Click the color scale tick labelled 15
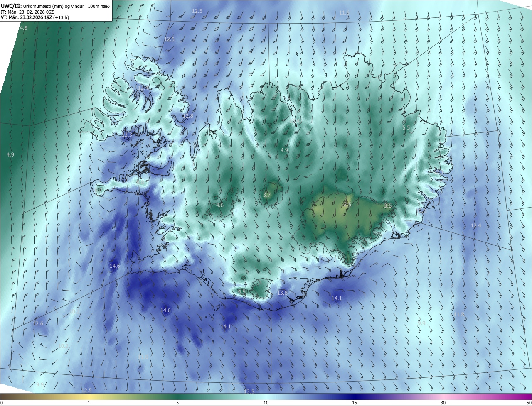532x406 pixels. 355,403
